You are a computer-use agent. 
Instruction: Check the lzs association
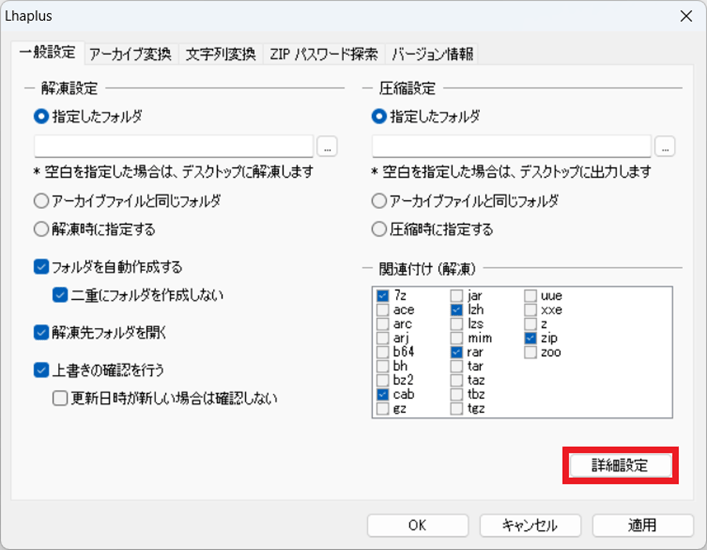457,324
